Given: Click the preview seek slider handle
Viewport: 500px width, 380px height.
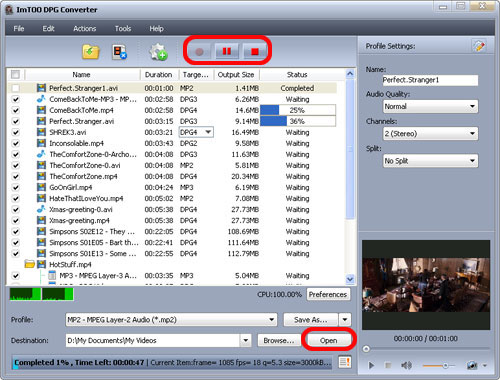Looking at the screenshot, I should 366,349.
